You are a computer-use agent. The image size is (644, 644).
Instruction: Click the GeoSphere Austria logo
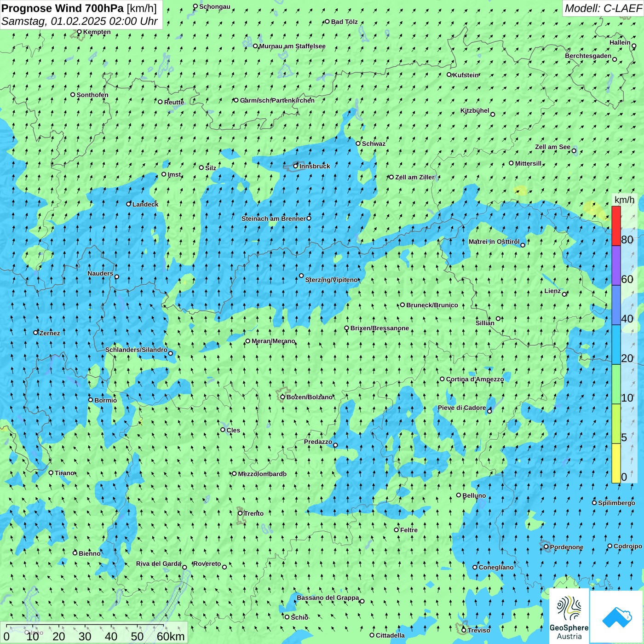[x=569, y=615]
